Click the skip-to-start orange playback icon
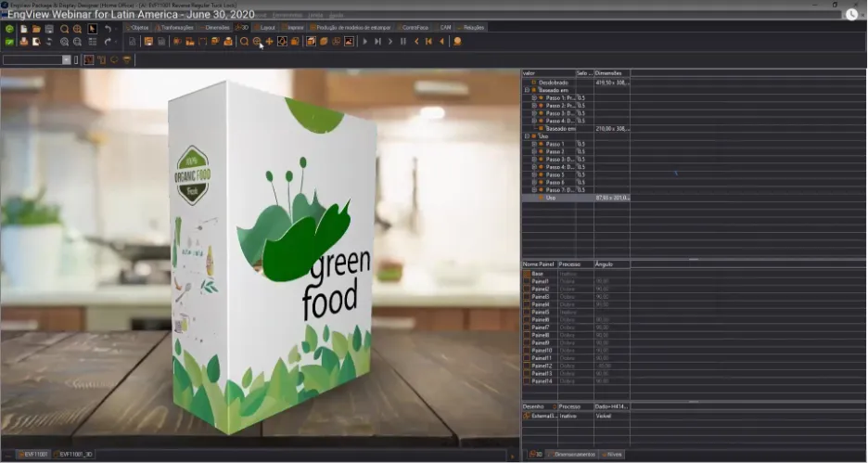This screenshot has height=463, width=868. coord(428,42)
